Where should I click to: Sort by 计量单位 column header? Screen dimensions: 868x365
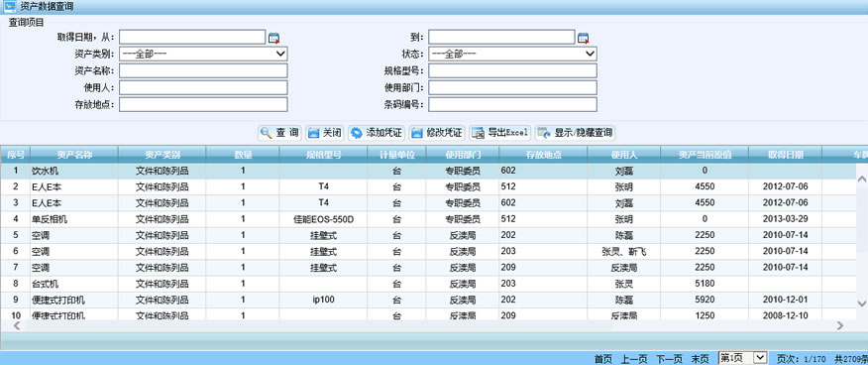[x=397, y=155]
